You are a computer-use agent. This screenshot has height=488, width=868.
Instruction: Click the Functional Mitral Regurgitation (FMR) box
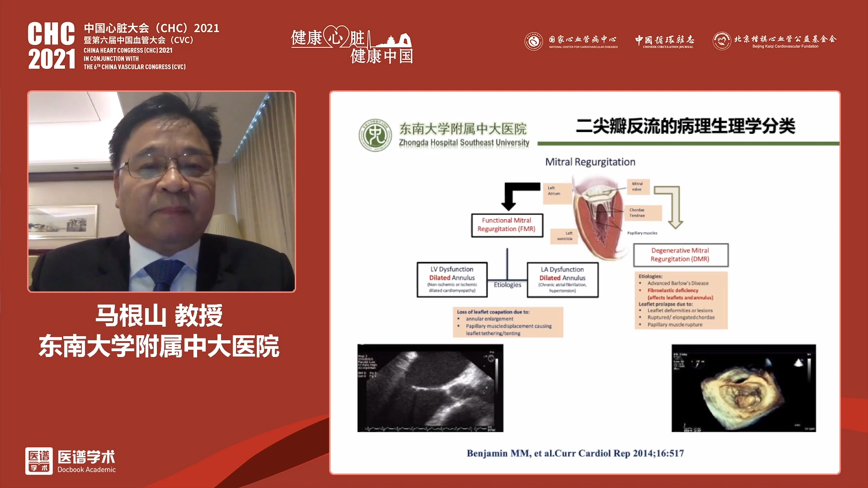point(507,225)
